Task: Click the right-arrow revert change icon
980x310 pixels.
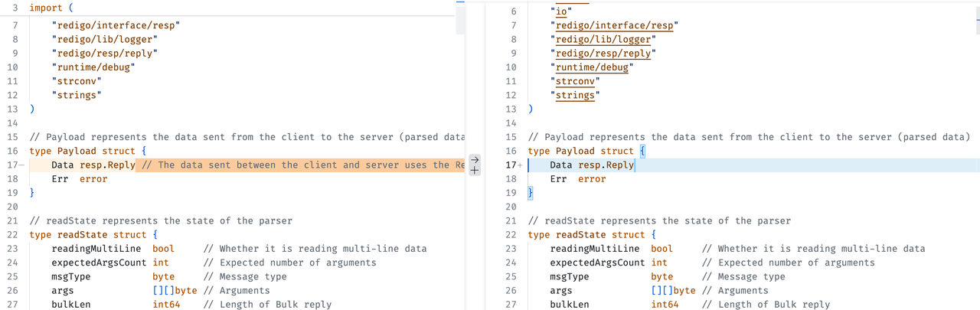Action: pos(474,159)
